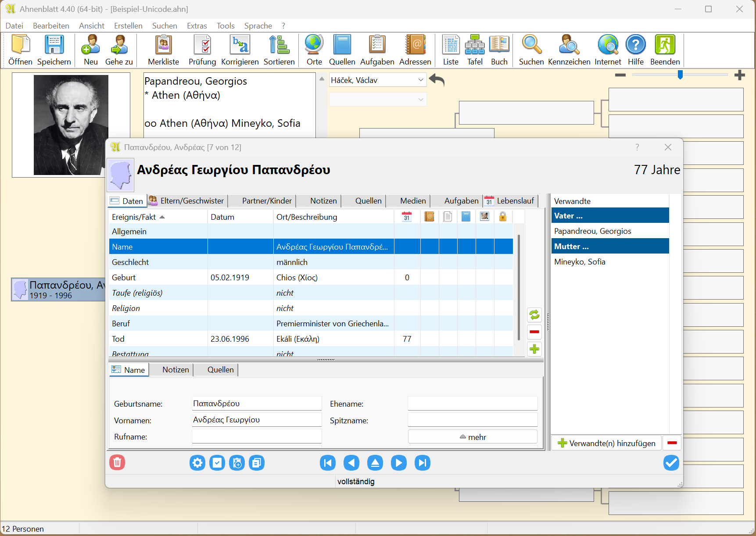Select Papandreou, Georgios in relatives list
This screenshot has width=756, height=536.
(592, 231)
